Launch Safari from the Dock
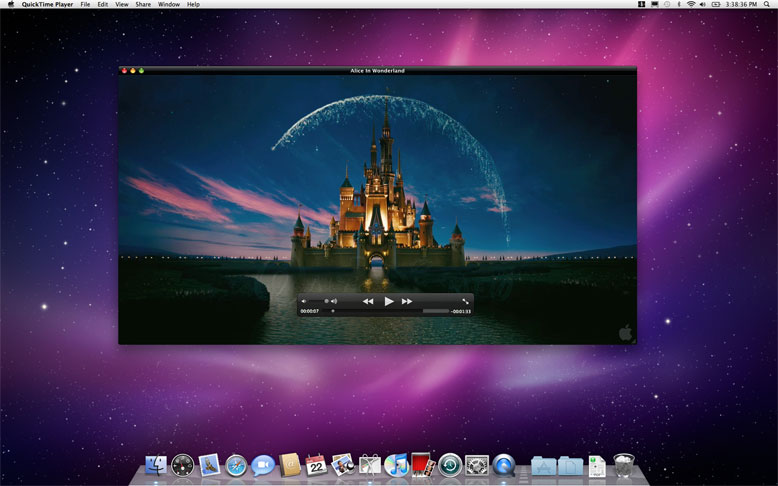Viewport: 778px width, 486px height. point(236,466)
